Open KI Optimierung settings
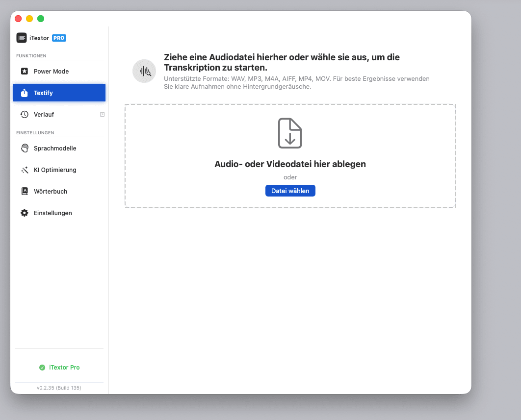Screen dimensions: 521x420 coord(59,170)
